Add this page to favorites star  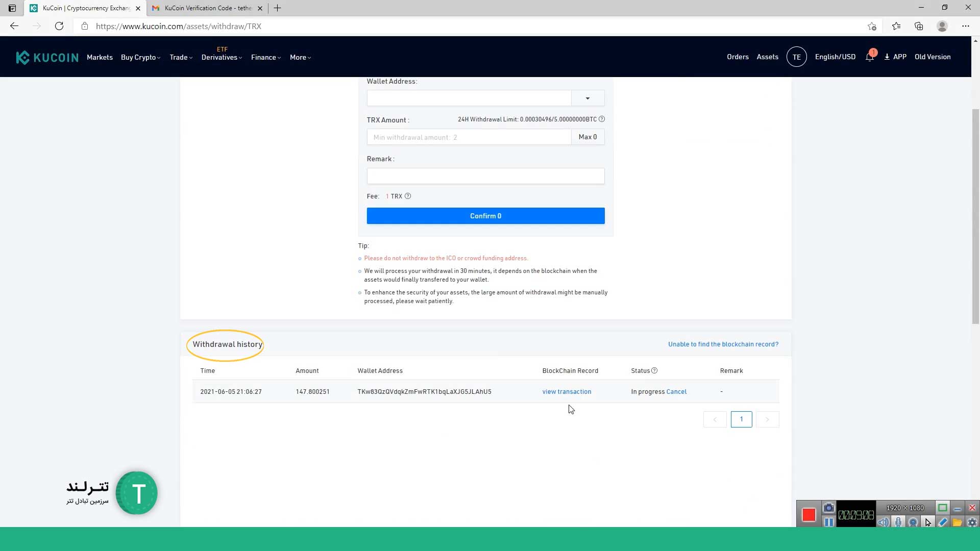point(872,26)
